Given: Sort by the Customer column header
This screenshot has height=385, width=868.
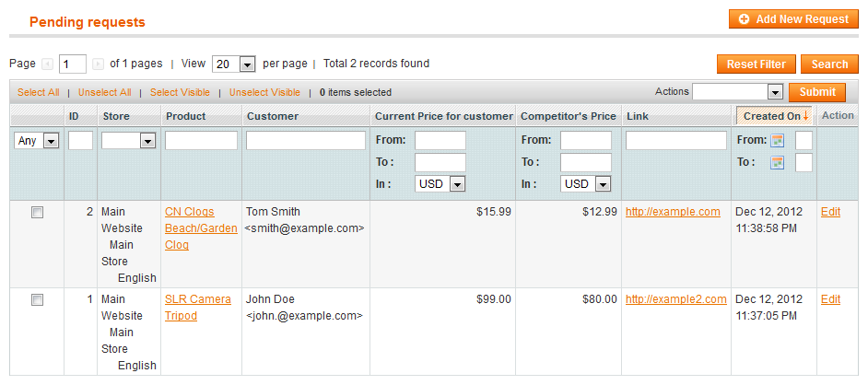Looking at the screenshot, I should (273, 116).
